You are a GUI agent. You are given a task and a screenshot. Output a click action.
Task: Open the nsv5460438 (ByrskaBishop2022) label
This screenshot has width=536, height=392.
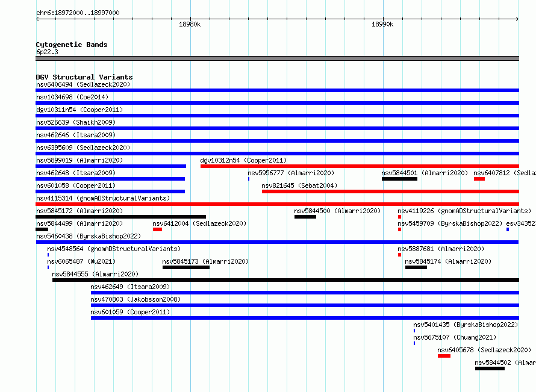coord(89,236)
